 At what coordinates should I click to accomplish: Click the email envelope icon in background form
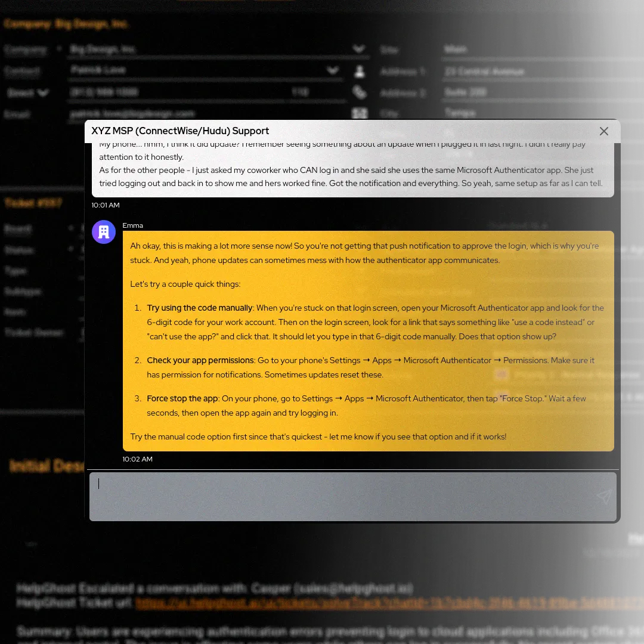(360, 113)
